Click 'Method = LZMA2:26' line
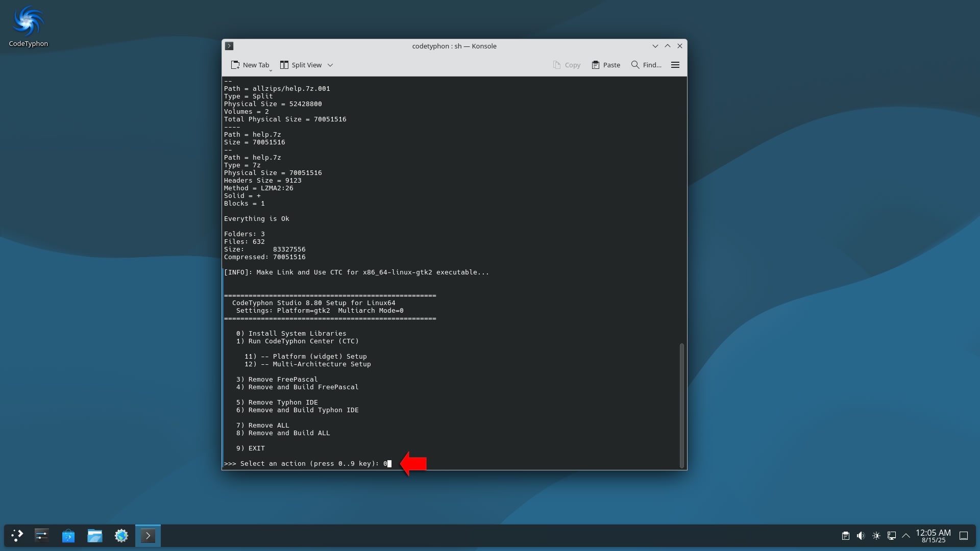The image size is (980, 551). pos(258,188)
